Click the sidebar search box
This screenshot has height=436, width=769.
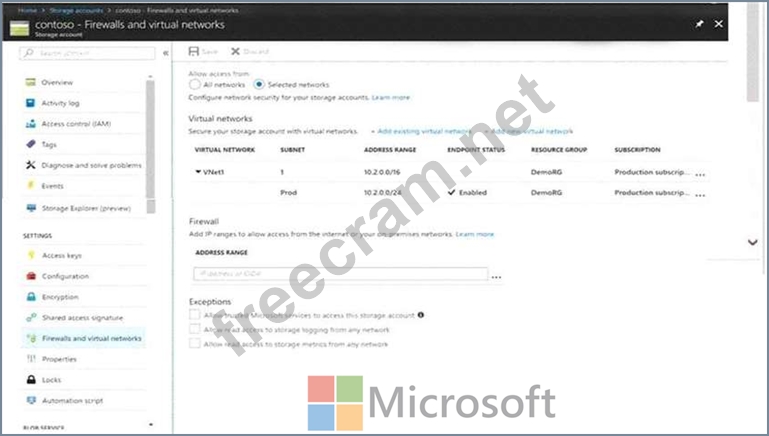point(87,53)
